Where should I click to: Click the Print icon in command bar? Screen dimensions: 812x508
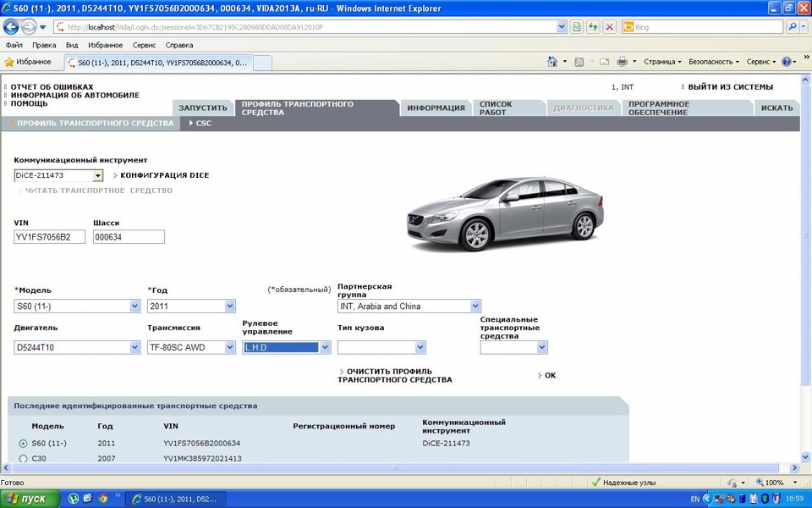click(x=622, y=62)
